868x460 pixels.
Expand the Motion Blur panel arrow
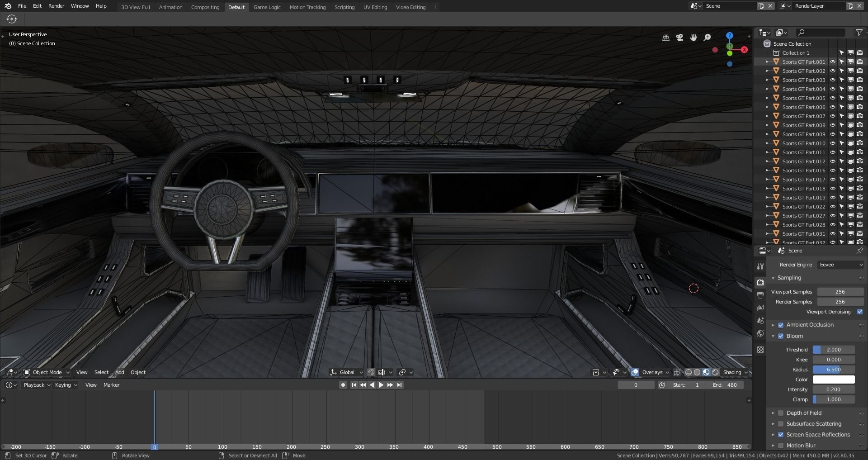773,446
